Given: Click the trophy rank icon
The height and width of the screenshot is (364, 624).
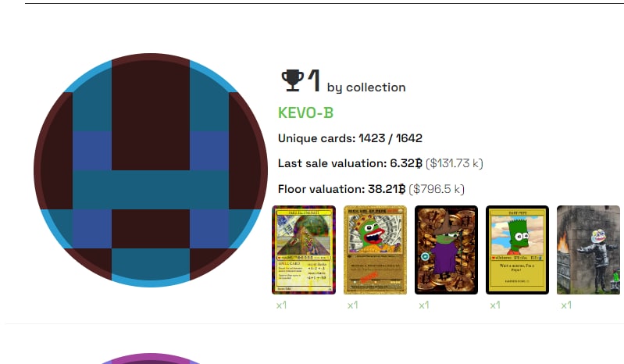Looking at the screenshot, I should pos(293,80).
